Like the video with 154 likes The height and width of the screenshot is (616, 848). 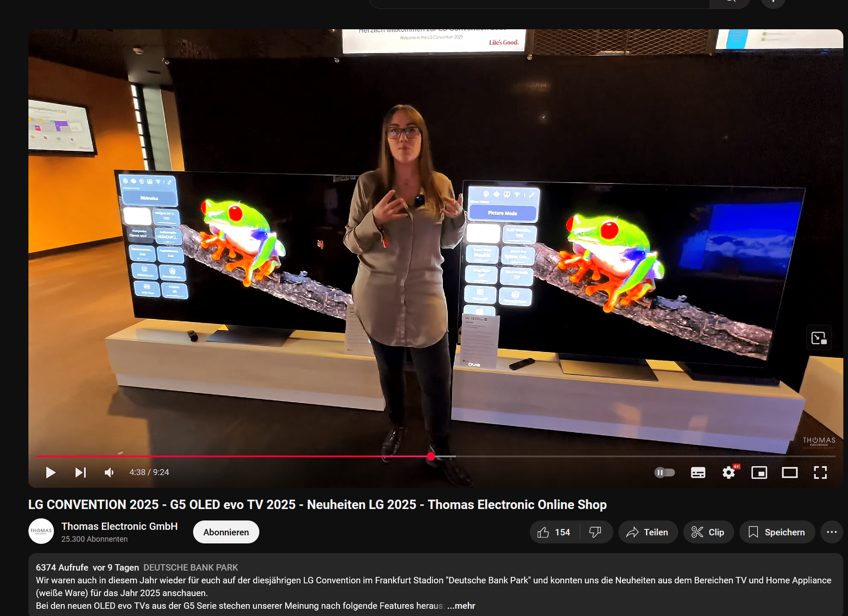click(x=554, y=532)
